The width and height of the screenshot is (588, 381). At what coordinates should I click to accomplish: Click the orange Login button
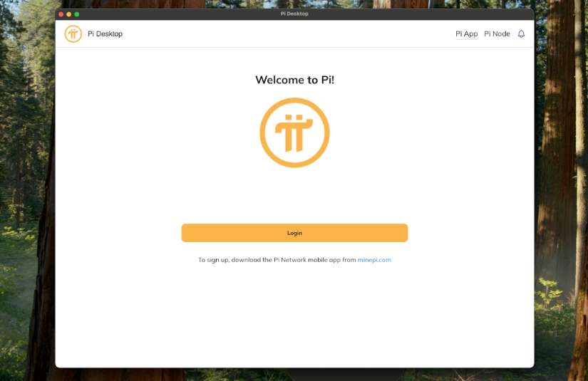point(294,233)
